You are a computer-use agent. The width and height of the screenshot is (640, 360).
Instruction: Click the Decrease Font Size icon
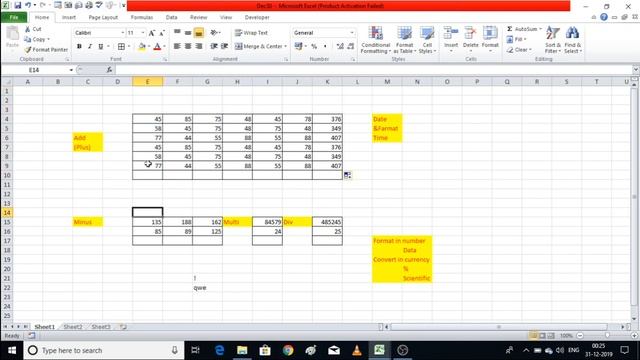162,33
